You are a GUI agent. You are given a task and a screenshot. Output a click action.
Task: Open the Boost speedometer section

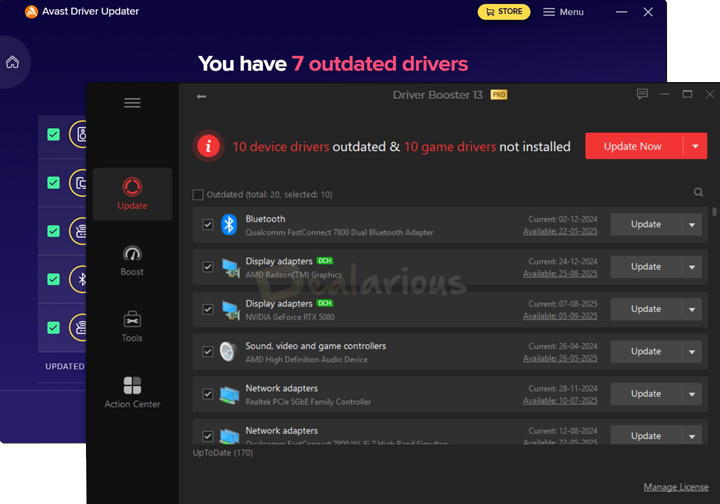tap(132, 260)
